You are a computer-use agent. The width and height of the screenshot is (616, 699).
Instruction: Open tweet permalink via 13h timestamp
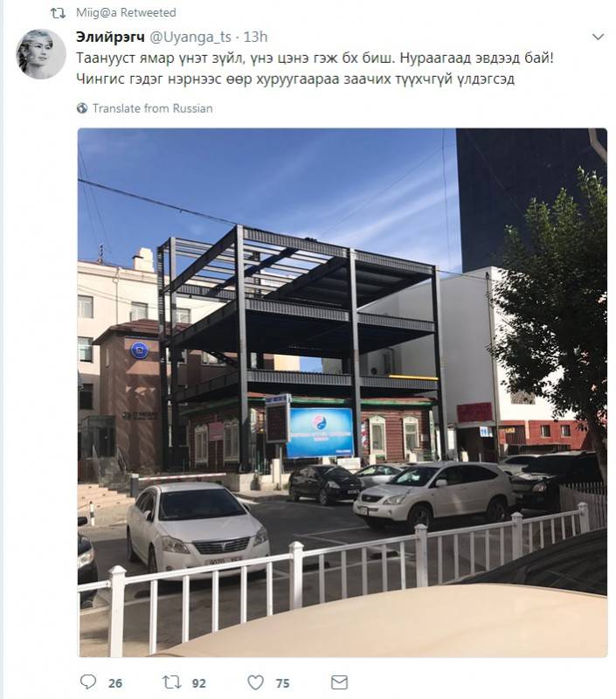(x=255, y=37)
